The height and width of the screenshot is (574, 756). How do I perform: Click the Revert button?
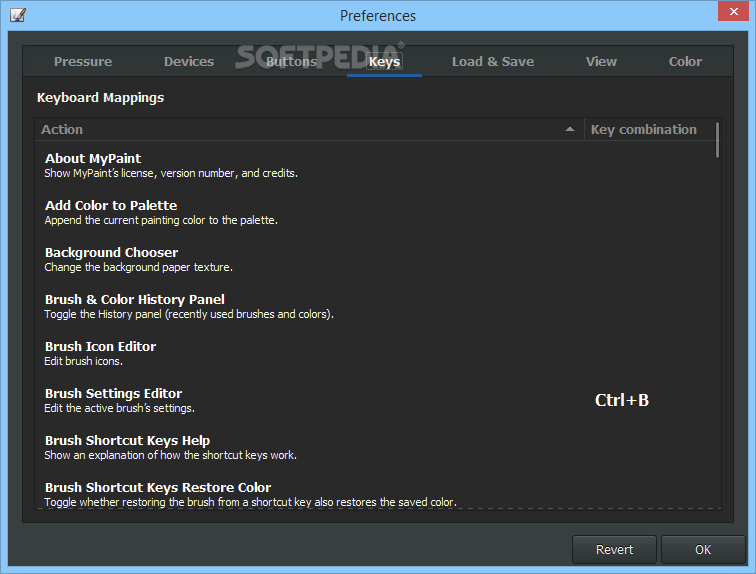pyautogui.click(x=614, y=549)
